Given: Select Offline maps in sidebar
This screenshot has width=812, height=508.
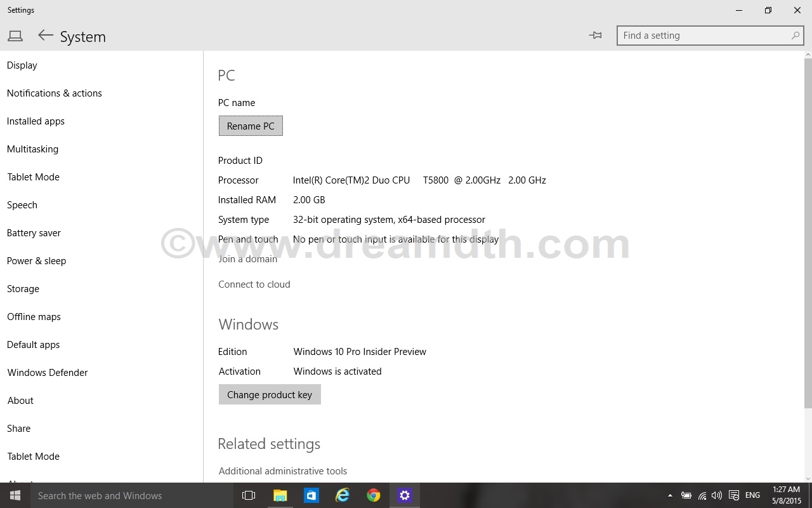Looking at the screenshot, I should (x=34, y=317).
